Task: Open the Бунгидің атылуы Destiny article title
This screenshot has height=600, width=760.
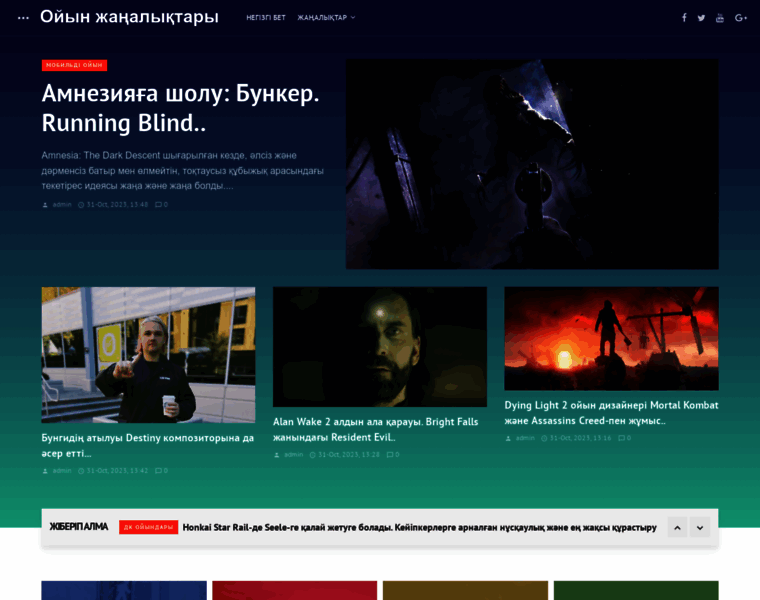Action: (148, 445)
